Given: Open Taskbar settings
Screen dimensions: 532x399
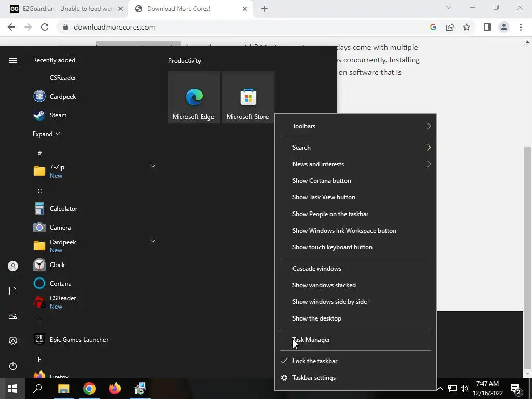Looking at the screenshot, I should pyautogui.click(x=355, y=378).
